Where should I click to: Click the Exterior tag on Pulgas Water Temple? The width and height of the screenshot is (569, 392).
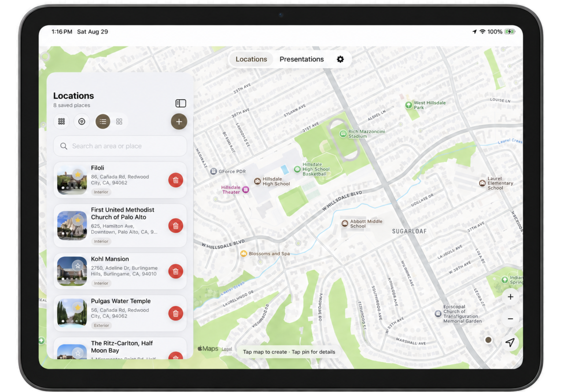click(101, 325)
